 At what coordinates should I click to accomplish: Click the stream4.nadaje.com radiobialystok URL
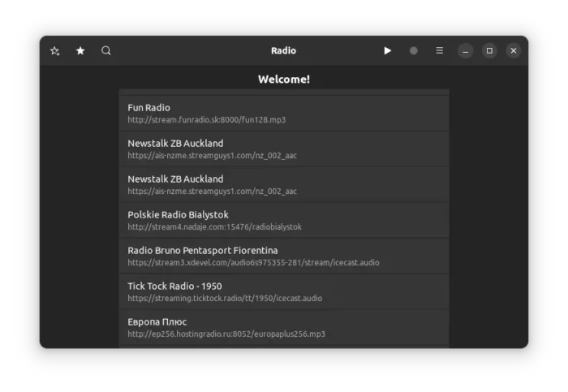tap(214, 226)
